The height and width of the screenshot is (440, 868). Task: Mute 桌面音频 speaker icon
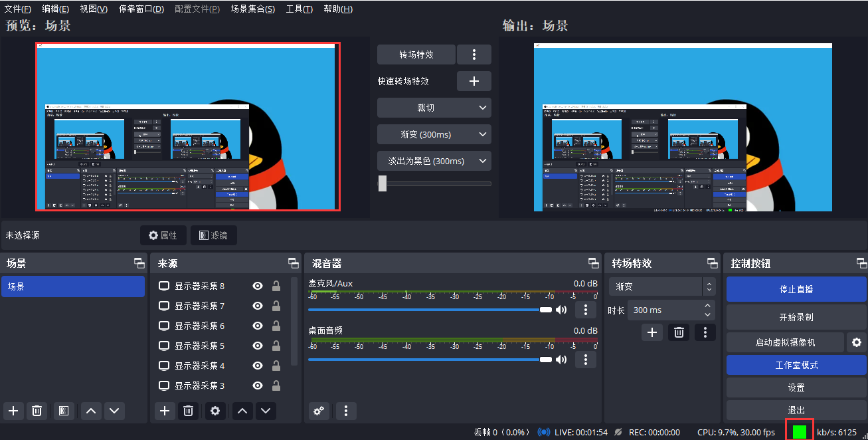pyautogui.click(x=562, y=360)
